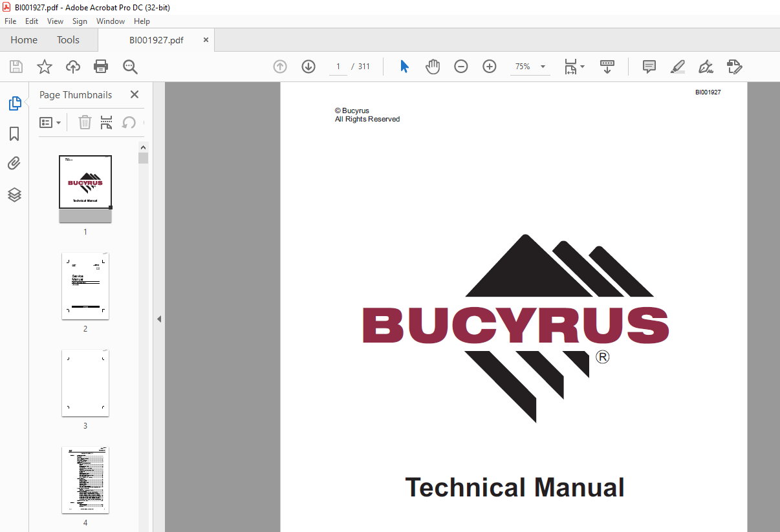The image size is (780, 532).
Task: Open the fit page options icon
Action: coord(574,67)
